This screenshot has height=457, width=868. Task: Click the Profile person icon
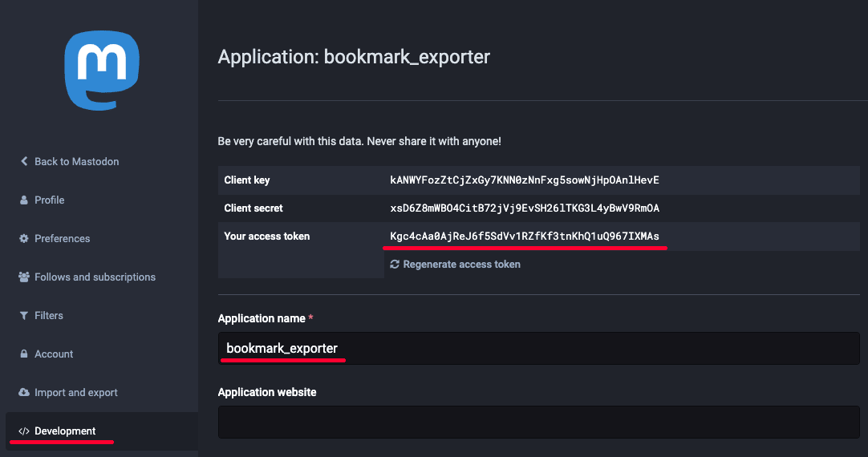click(24, 200)
